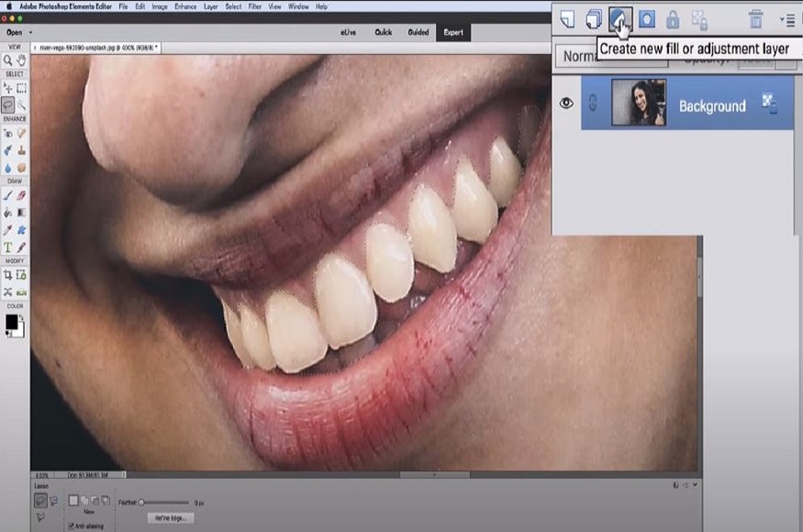Open the blend mode Normal dropdown

pos(612,56)
